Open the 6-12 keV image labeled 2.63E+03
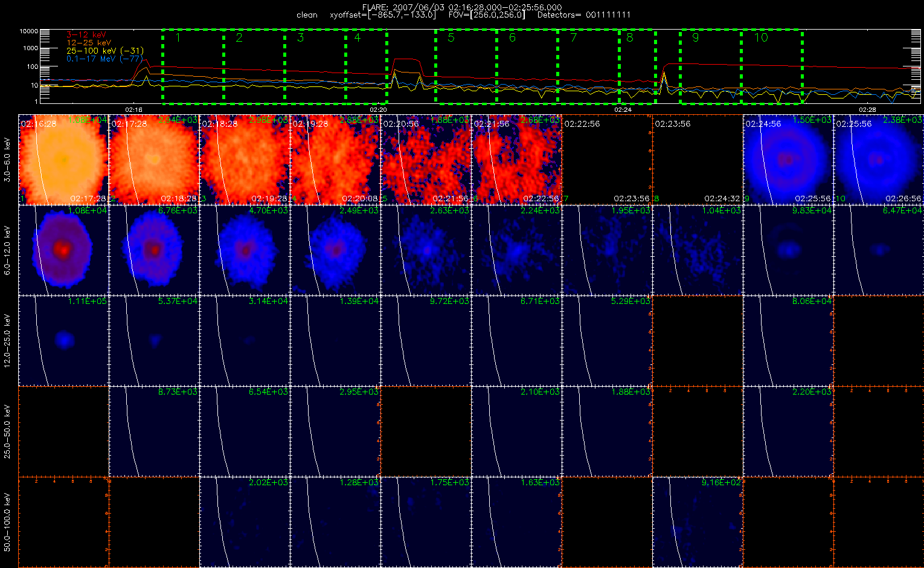 coord(426,250)
